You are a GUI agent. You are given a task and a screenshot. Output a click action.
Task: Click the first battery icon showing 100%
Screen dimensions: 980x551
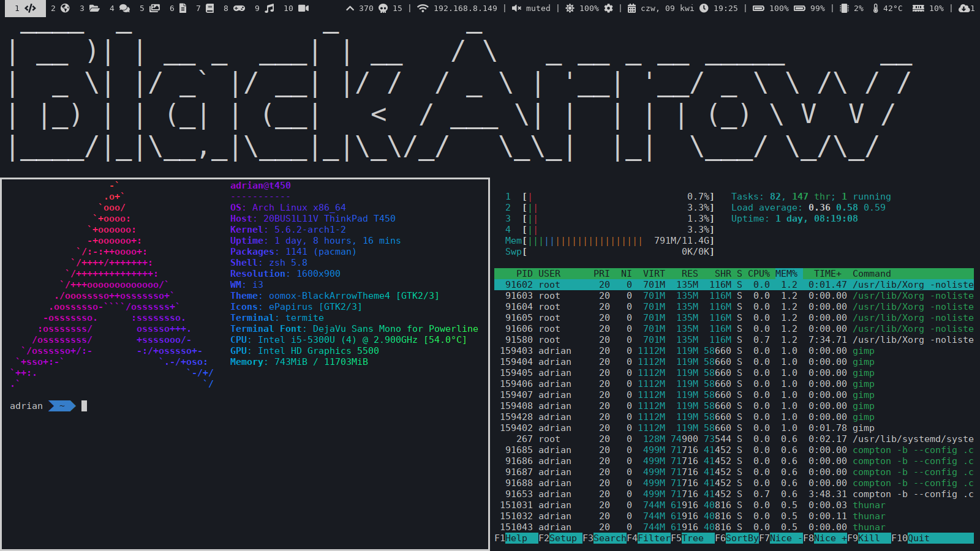tap(758, 9)
